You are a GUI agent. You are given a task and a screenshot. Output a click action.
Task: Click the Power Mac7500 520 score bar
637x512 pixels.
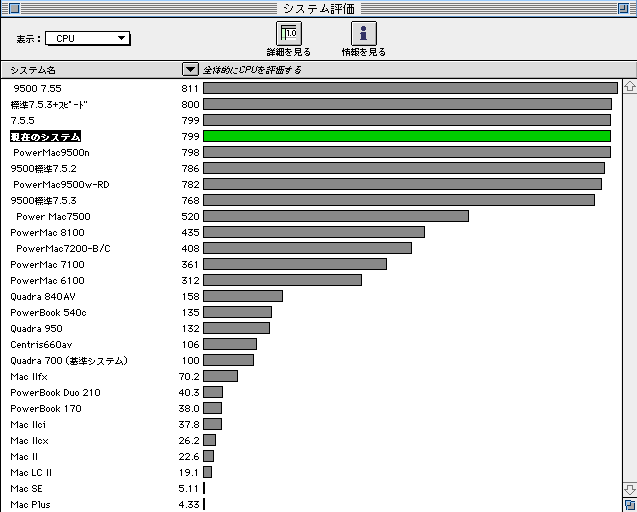point(336,216)
